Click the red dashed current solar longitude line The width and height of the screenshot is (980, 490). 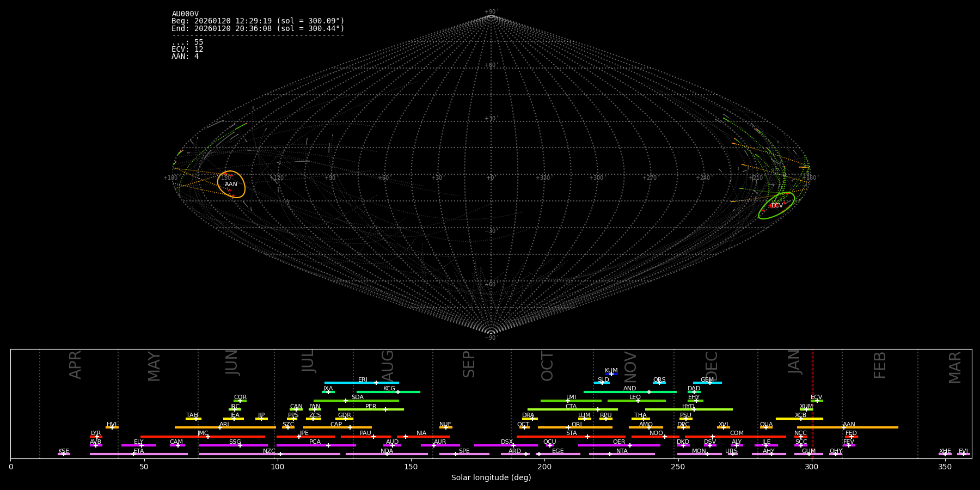tap(812, 403)
